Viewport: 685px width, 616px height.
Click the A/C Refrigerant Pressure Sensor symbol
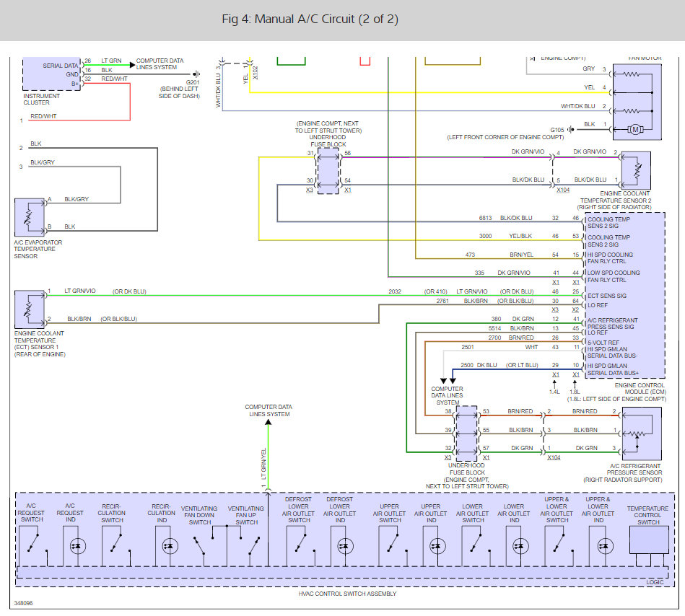642,434
